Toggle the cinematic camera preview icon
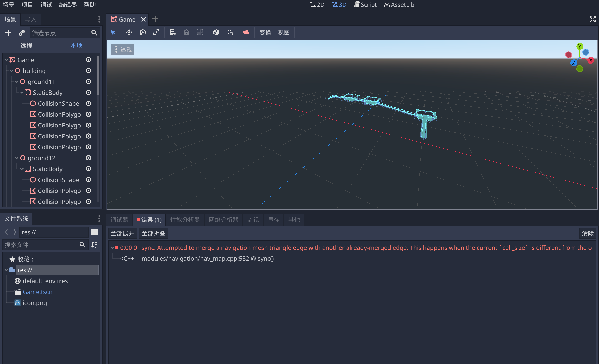Screen dimensions: 599x364 [x=246, y=32]
